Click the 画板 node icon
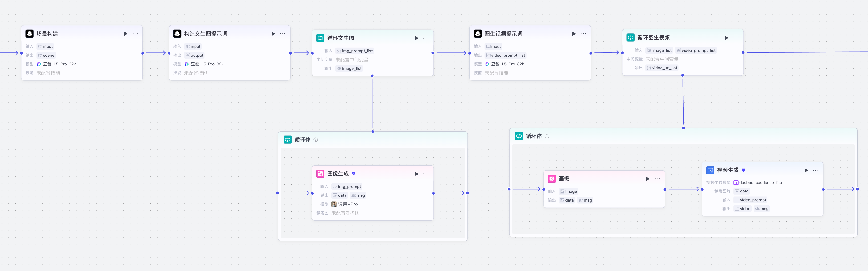 click(x=552, y=179)
